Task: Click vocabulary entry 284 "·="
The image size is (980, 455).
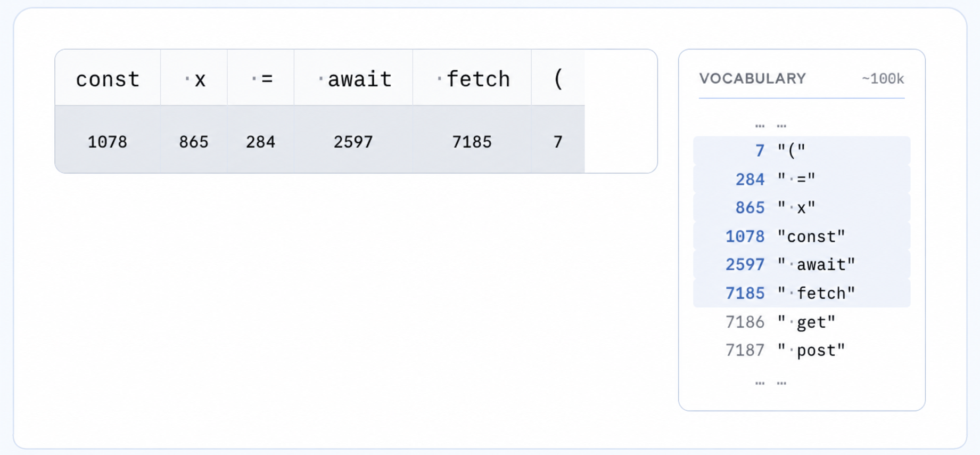Action: tap(802, 179)
